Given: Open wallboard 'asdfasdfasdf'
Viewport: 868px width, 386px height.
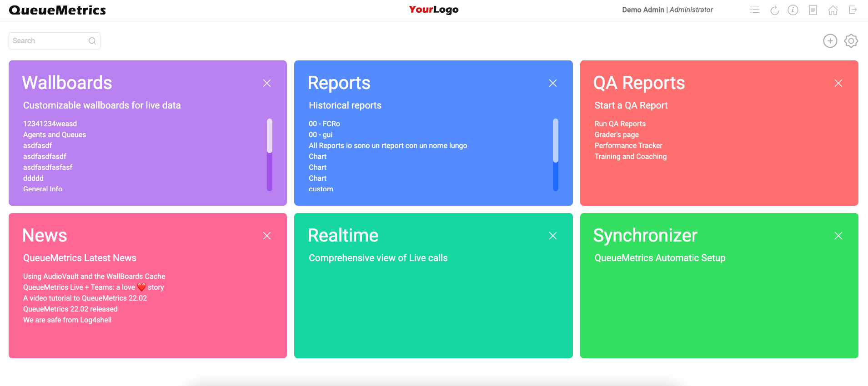Looking at the screenshot, I should pos(45,156).
